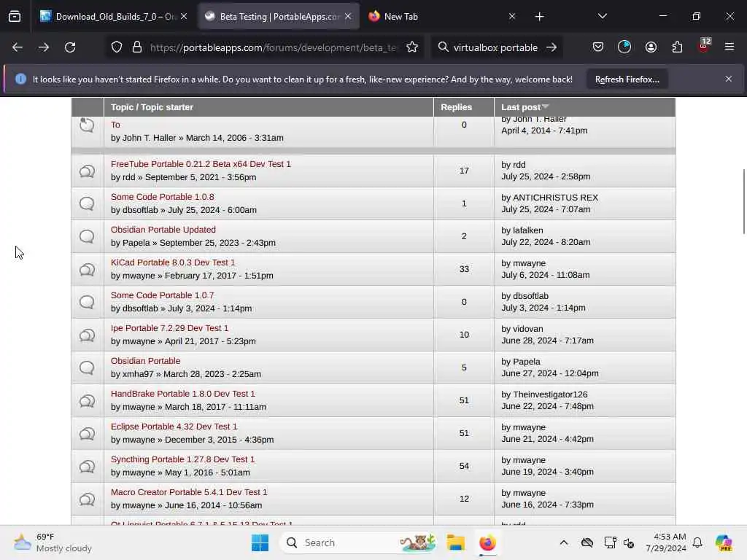Viewport: 747px width, 560px height.
Task: Click the virtualbox portable search field
Action: (495, 47)
